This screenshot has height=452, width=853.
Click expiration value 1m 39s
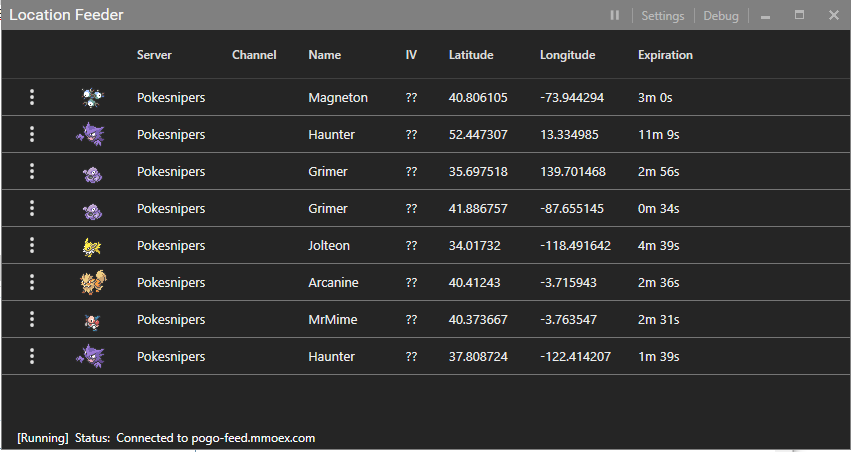click(x=659, y=357)
